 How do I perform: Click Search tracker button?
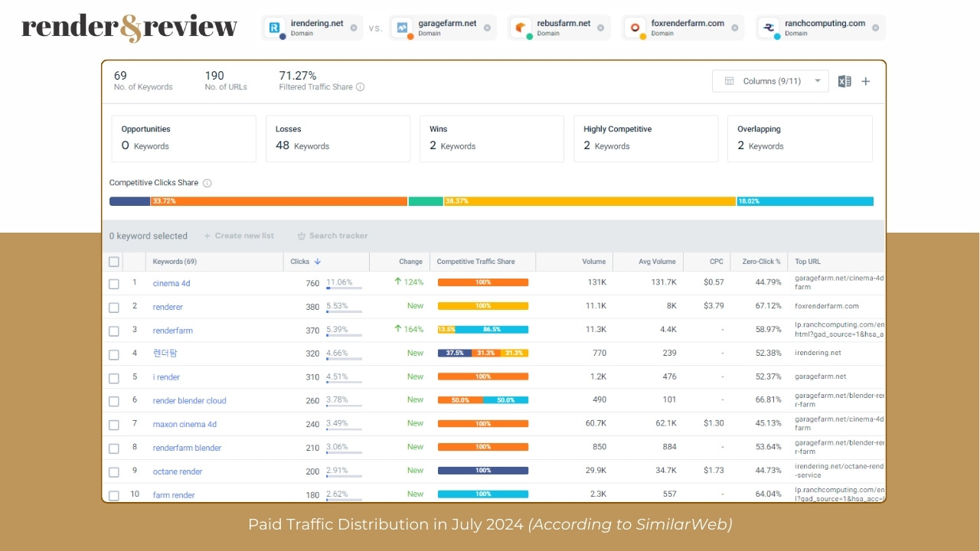pos(332,236)
